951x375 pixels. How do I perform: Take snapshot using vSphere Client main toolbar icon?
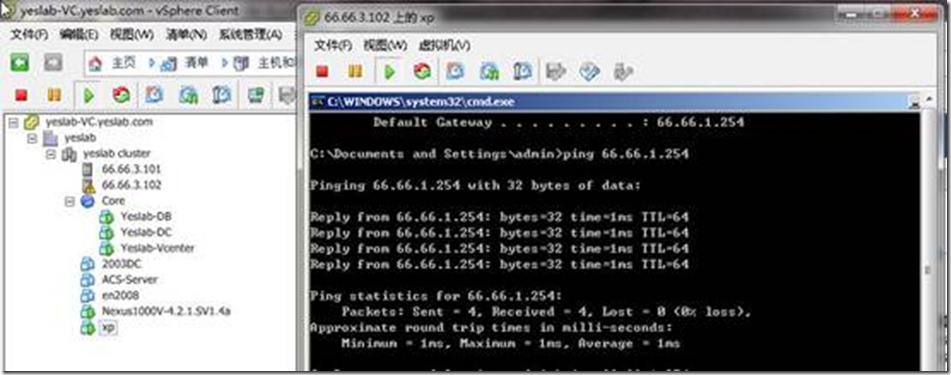click(154, 95)
